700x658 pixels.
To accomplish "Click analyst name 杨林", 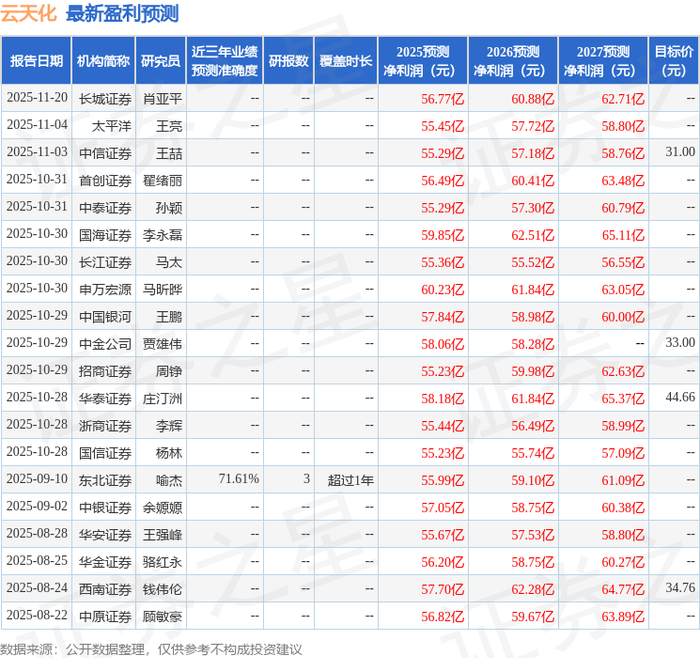I will pos(169,453).
